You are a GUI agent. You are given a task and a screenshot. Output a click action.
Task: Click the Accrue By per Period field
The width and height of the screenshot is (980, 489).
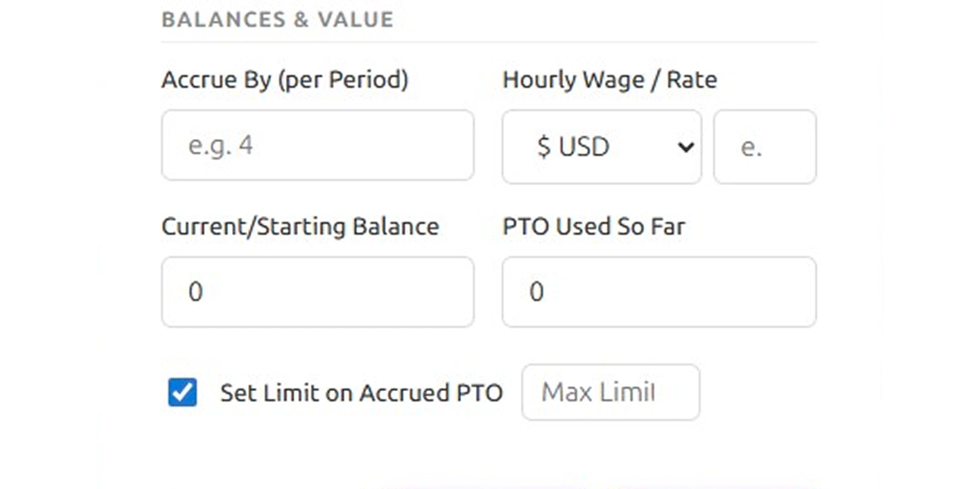317,145
